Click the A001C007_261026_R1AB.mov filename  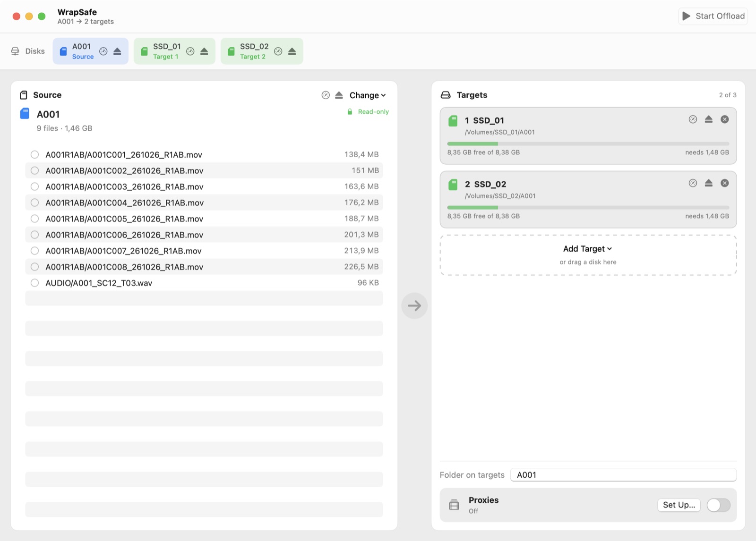[123, 251]
